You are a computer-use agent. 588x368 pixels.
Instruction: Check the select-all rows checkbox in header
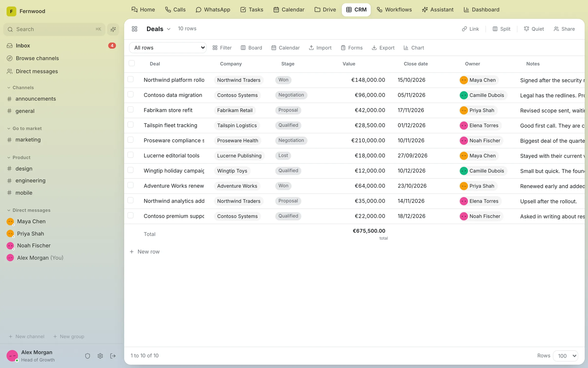coord(132,63)
